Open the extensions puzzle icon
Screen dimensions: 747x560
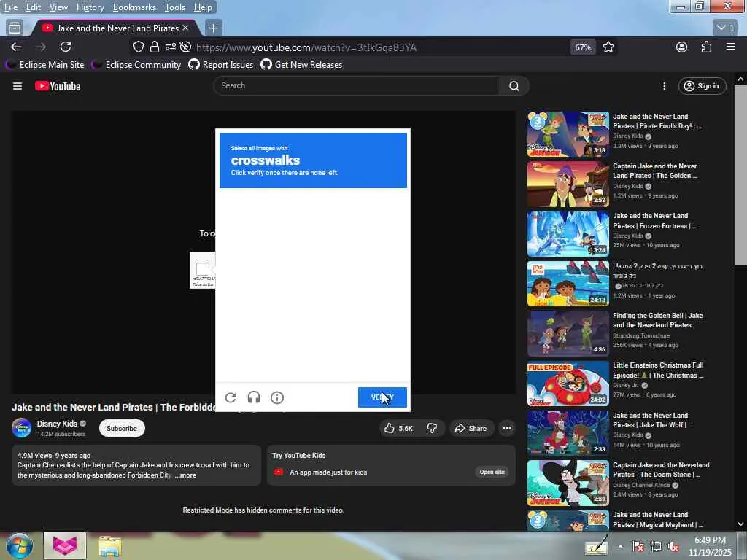coord(706,47)
